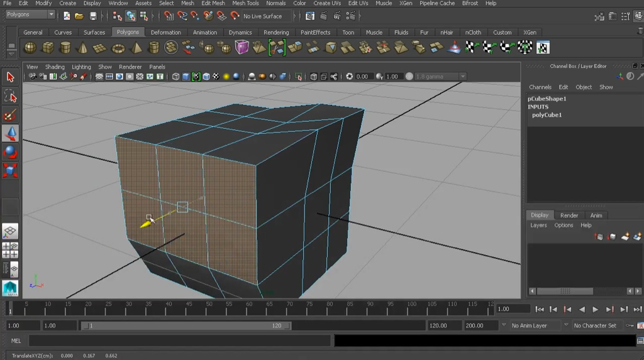
Task: Click the time range slider bar
Action: click(186, 326)
